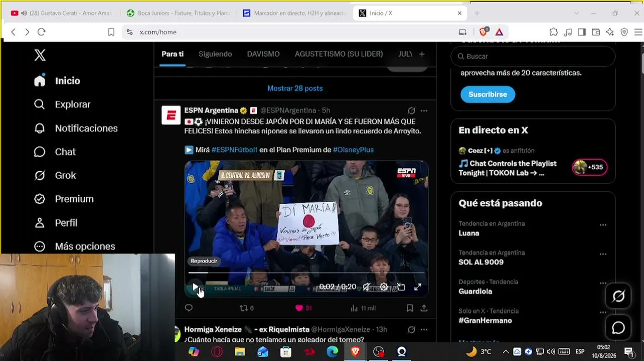Open the AGUSTETISMO (SU LIDER) tab
The image size is (644, 361).
pos(339,54)
